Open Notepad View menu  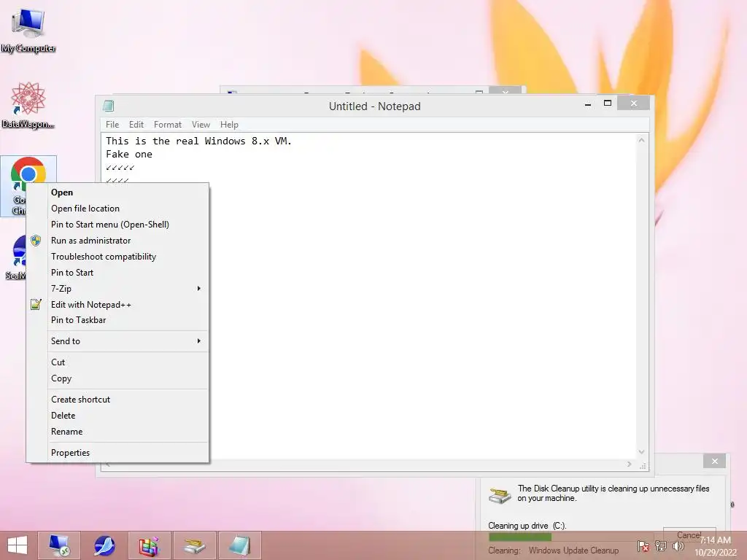point(201,124)
